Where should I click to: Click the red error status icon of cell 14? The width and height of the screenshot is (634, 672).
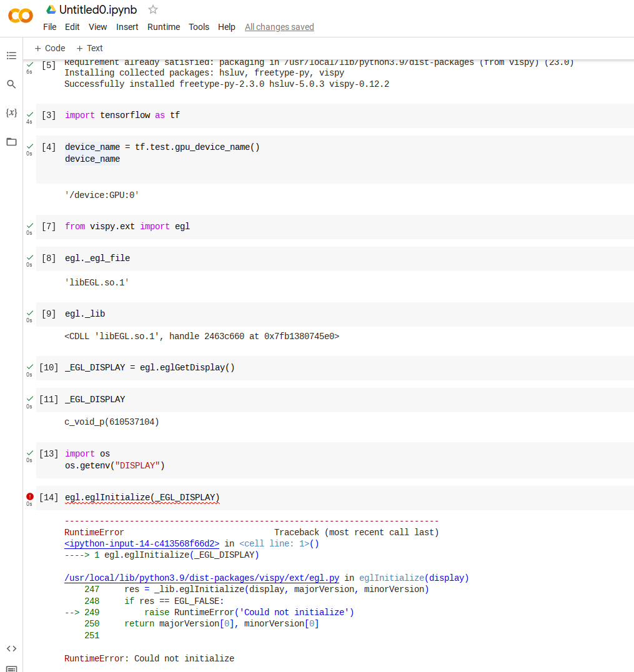coord(29,497)
